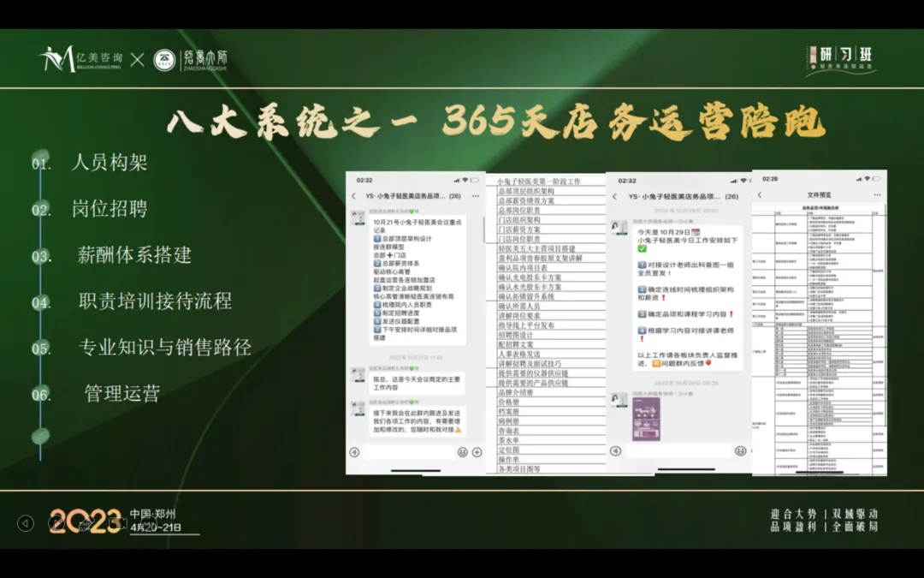Select list item 05 专业知识与销售路径
Image resolution: width=924 pixels, height=578 pixels.
point(165,347)
